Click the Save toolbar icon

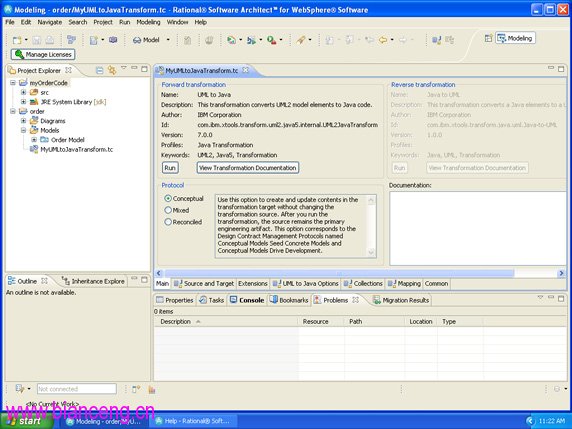36,40
